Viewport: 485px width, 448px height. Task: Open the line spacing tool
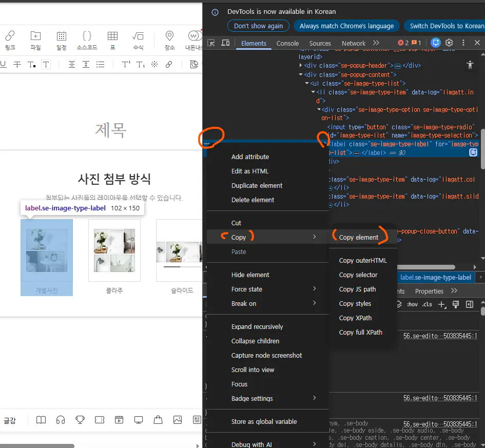pos(86,64)
